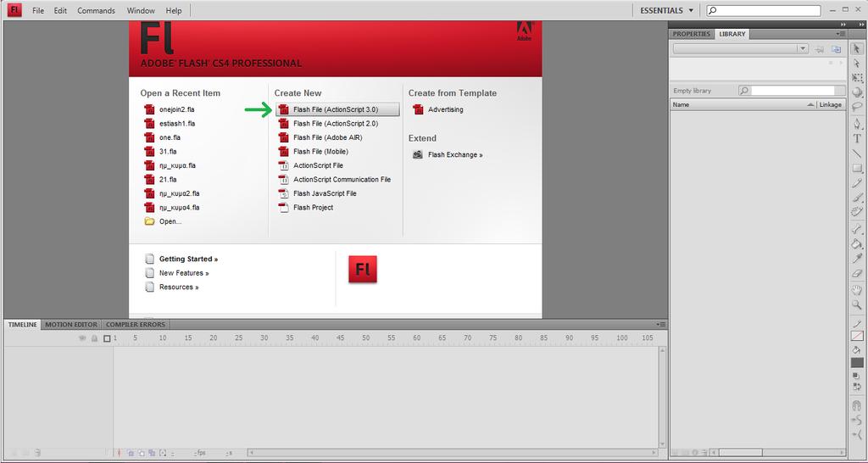
Task: Toggle the Onion Skin button
Action: (x=131, y=453)
